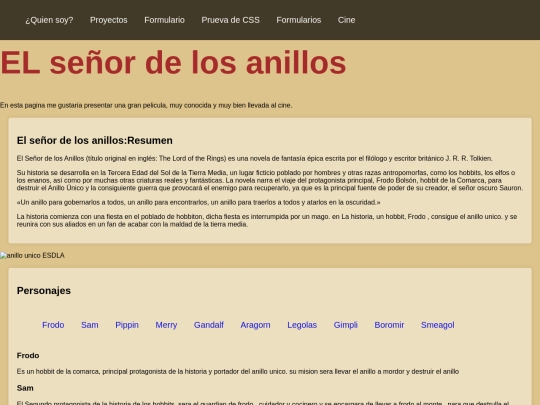Click the quote '«Un anillo para gobernarlos a todos'

tap(199, 202)
